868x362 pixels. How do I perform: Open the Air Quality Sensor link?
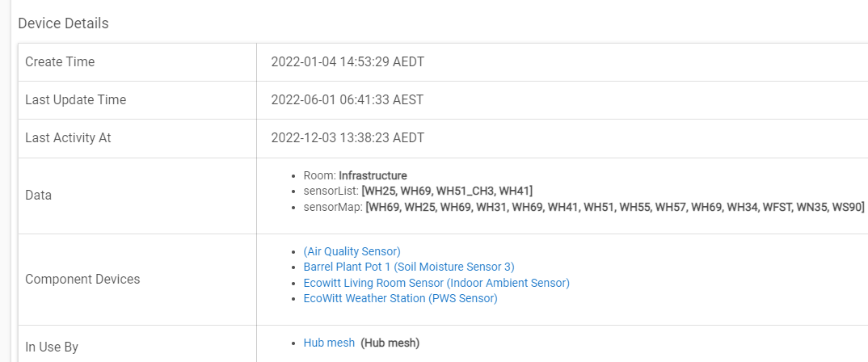pyautogui.click(x=352, y=251)
